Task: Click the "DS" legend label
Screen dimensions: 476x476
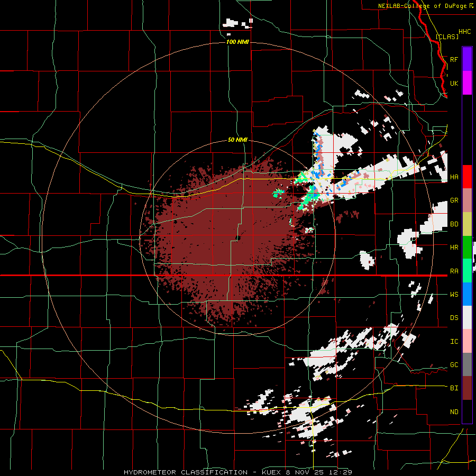Action: [x=454, y=318]
